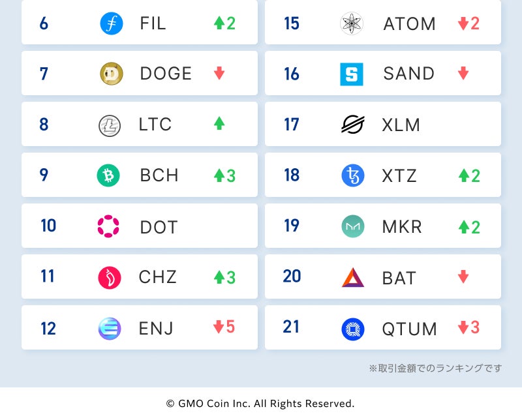The width and height of the screenshot is (522, 420).
Task: Select the Polkadot DOT logo
Action: [x=108, y=226]
